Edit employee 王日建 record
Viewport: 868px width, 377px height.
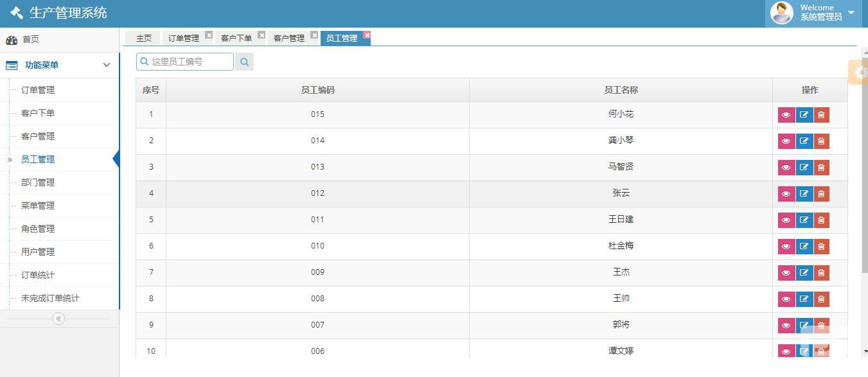804,220
